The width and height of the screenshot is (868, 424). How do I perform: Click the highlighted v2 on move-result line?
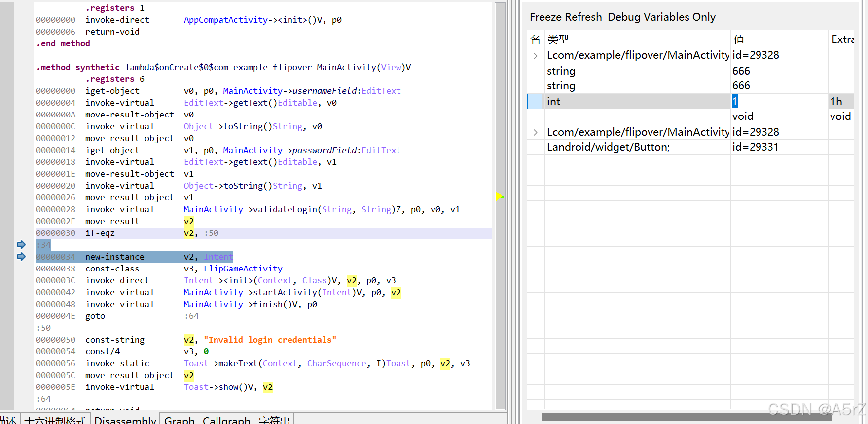tap(189, 221)
